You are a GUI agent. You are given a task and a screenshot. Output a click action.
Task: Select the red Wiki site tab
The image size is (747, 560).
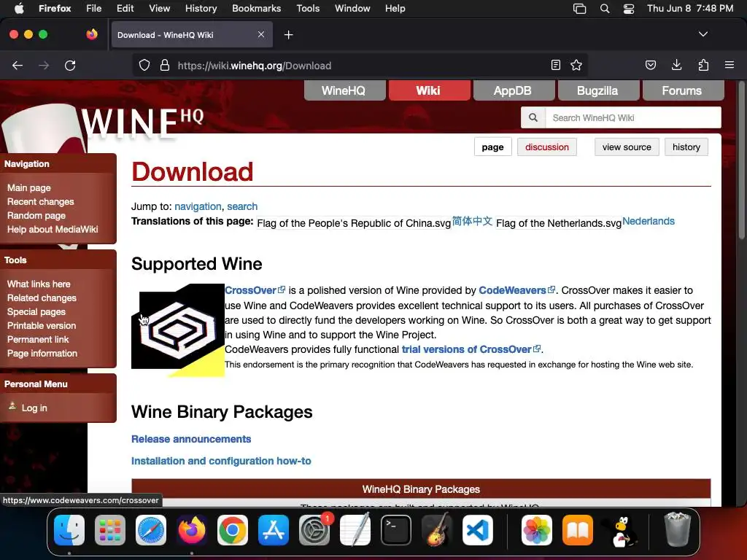click(x=430, y=90)
